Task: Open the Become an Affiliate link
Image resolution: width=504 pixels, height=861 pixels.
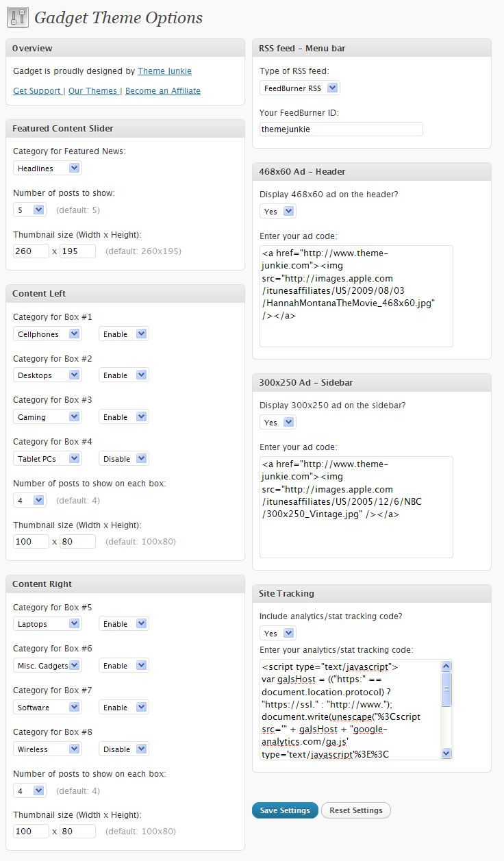Action: coord(163,91)
